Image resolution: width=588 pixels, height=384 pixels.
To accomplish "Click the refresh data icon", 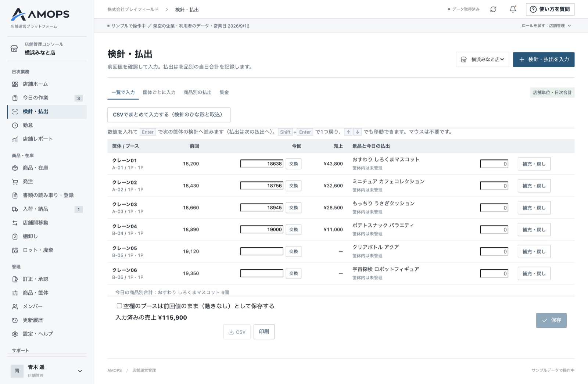I will point(493,9).
